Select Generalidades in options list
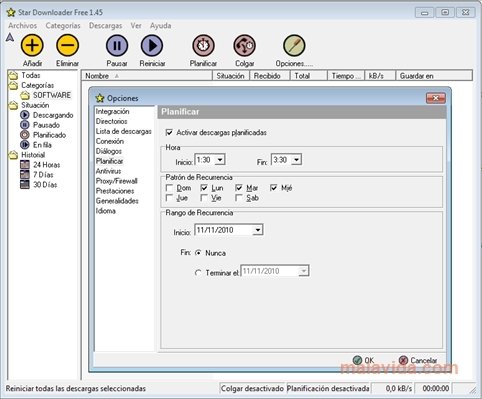This screenshot has width=482, height=399. coord(117,201)
